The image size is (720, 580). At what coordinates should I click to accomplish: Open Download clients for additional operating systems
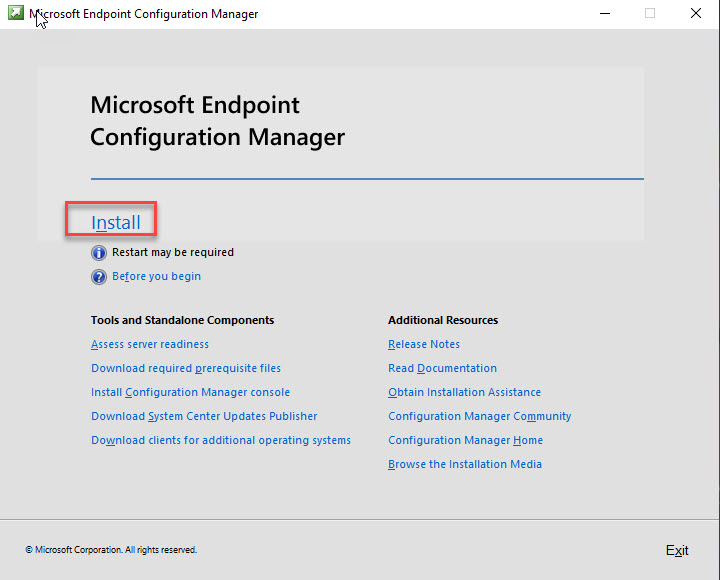point(221,441)
